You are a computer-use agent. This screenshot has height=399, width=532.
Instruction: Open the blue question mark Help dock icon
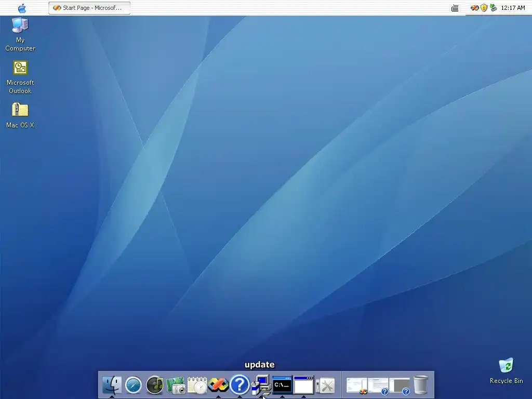click(x=240, y=385)
